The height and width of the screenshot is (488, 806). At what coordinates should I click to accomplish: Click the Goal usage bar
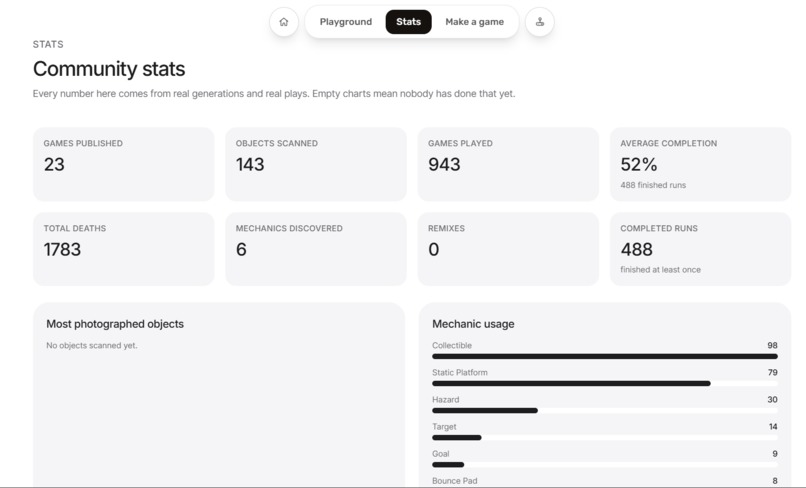605,465
